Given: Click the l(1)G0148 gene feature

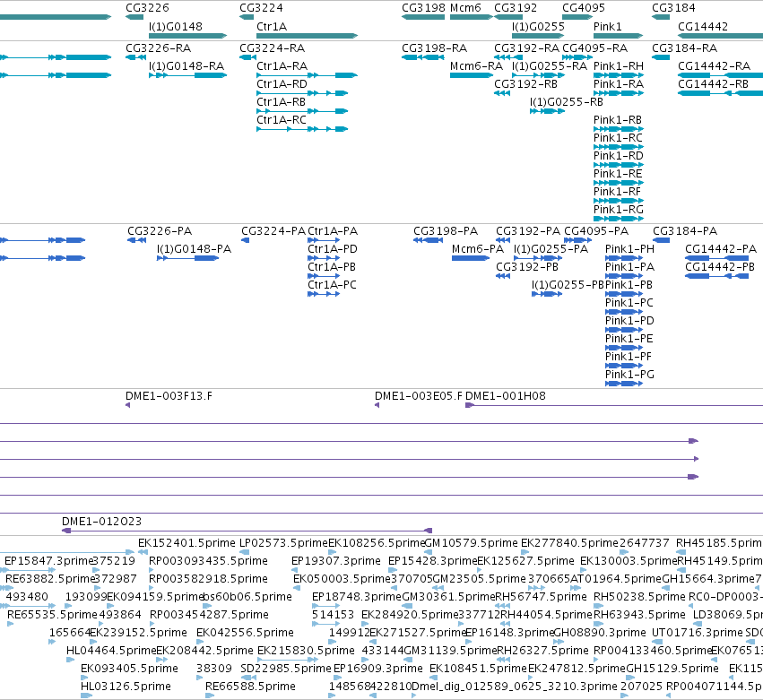Looking at the screenshot, I should [187, 36].
